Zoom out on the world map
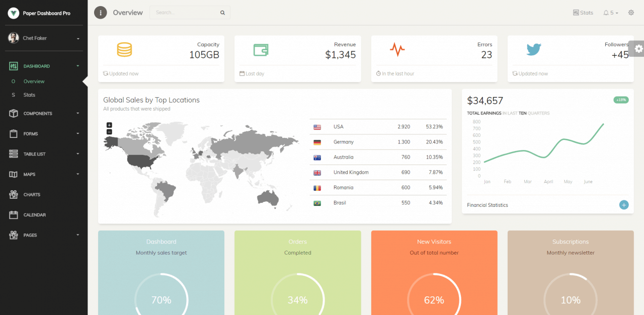The width and height of the screenshot is (644, 315). point(109,132)
